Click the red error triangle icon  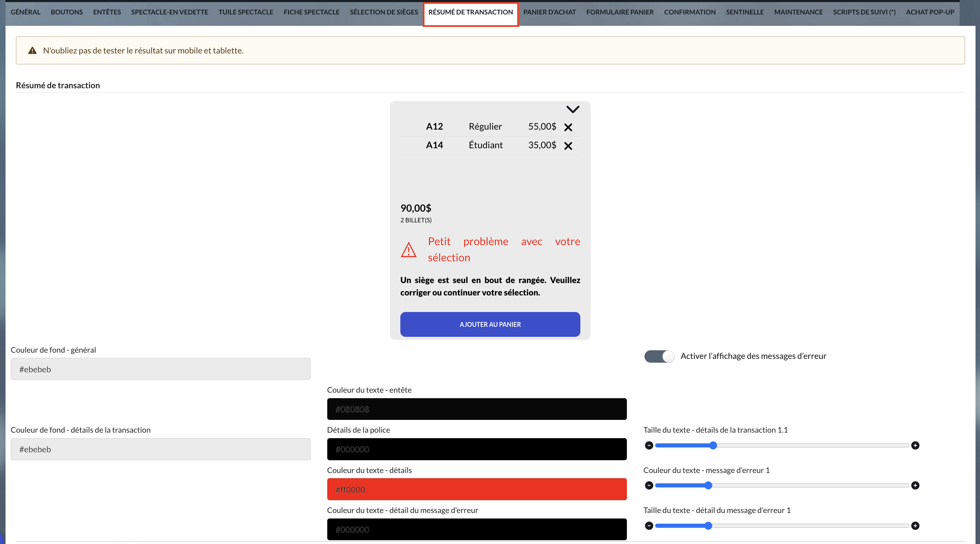[x=409, y=250]
